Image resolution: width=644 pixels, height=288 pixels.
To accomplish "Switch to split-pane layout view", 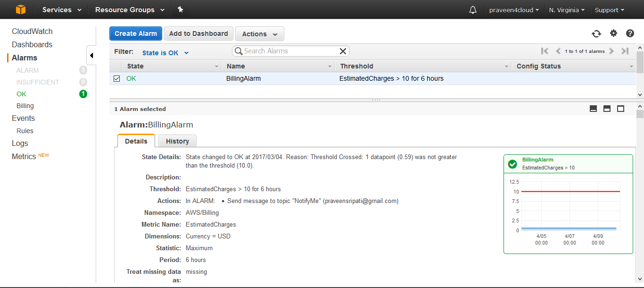I will 607,108.
